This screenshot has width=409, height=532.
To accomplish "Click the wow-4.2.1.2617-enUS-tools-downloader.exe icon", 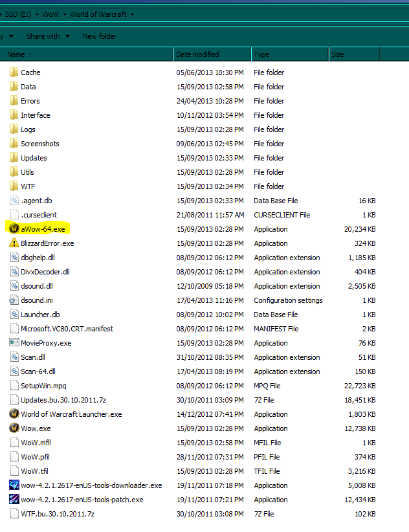I will pyautogui.click(x=14, y=485).
